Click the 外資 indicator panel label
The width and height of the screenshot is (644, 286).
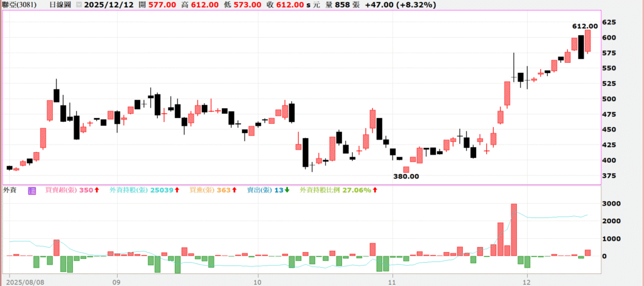pyautogui.click(x=9, y=189)
